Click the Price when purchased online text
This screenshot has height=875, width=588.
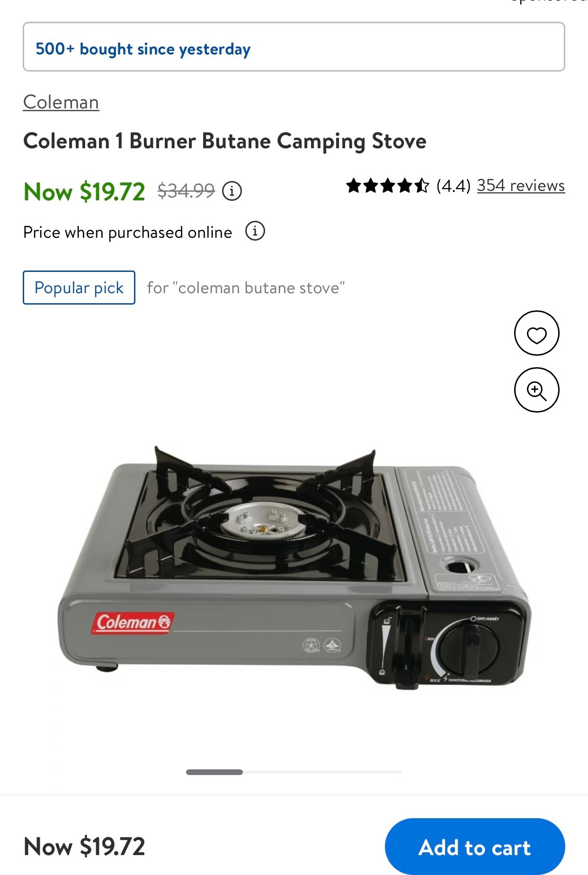[x=127, y=232]
